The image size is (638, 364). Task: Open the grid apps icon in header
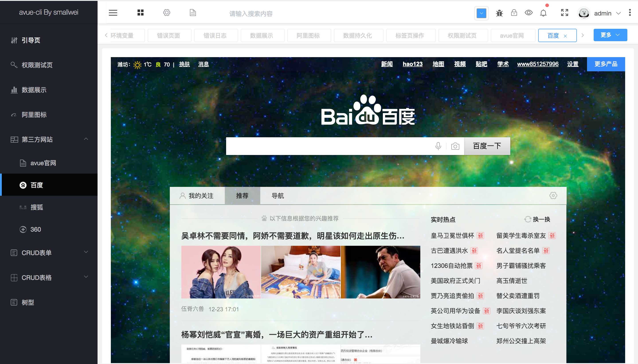(x=140, y=12)
